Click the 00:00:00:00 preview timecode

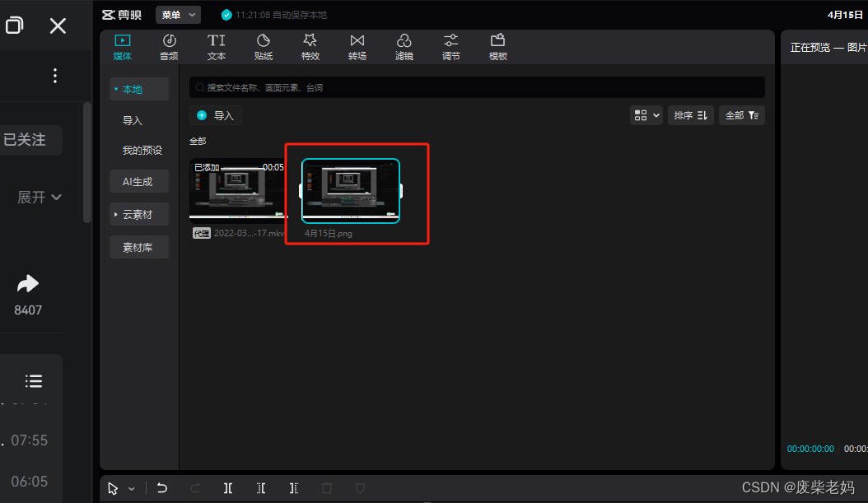pyautogui.click(x=810, y=449)
